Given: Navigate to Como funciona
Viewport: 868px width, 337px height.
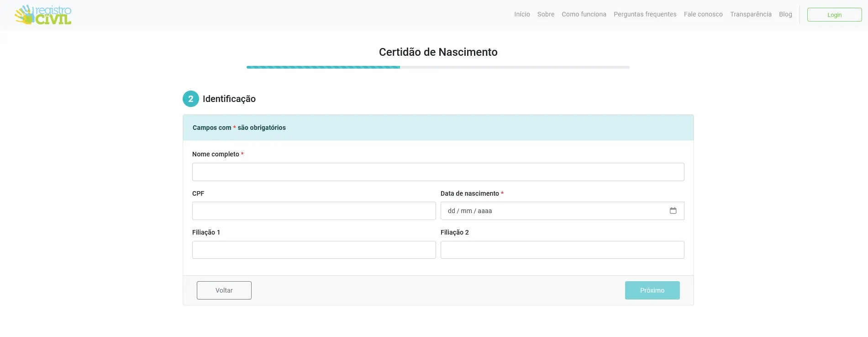Looking at the screenshot, I should point(584,15).
